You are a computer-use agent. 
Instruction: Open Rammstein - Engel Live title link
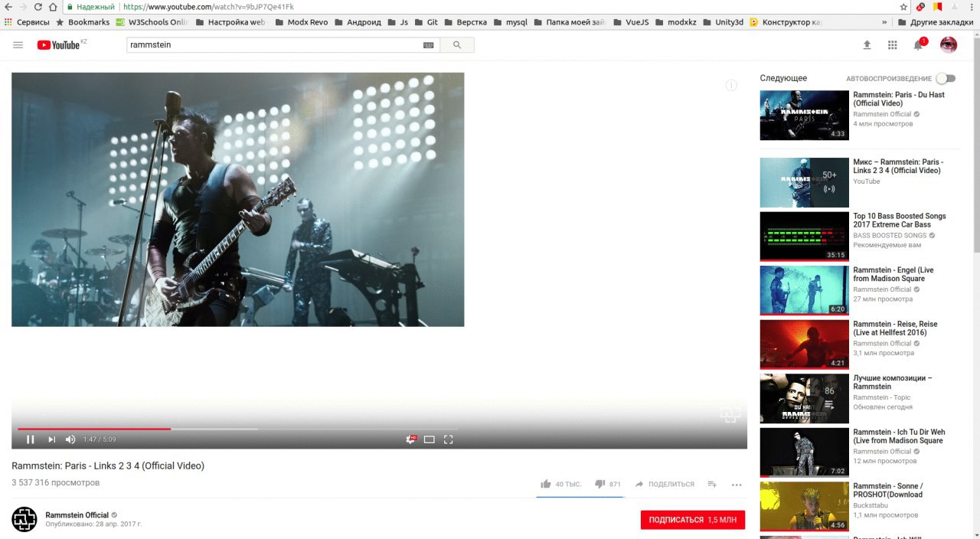[893, 274]
